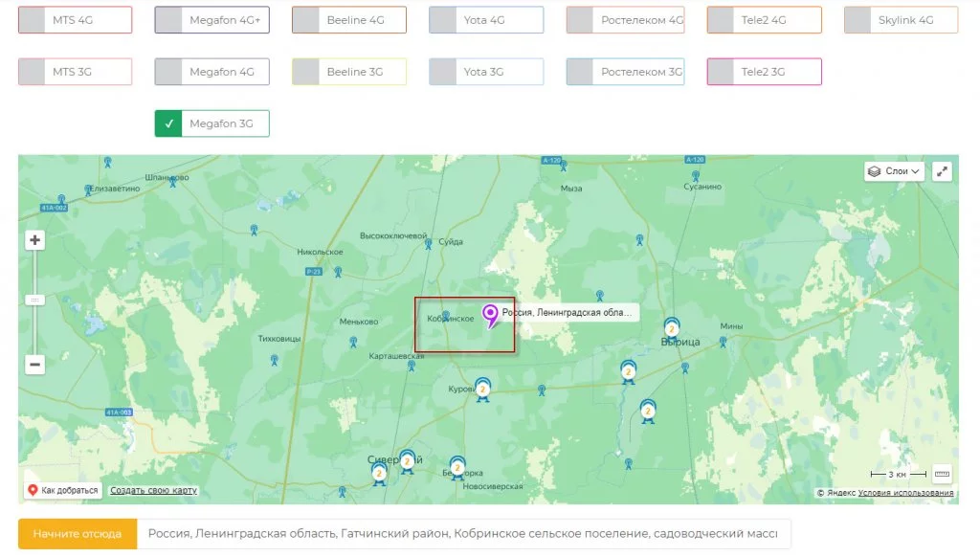
Task: Click the tower marker near Мыза
Action: point(564,166)
